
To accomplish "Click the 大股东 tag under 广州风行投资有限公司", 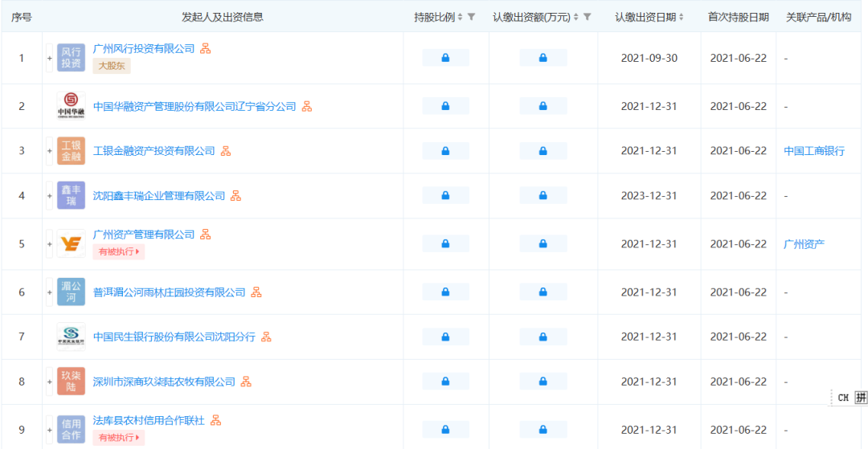I will pyautogui.click(x=112, y=66).
